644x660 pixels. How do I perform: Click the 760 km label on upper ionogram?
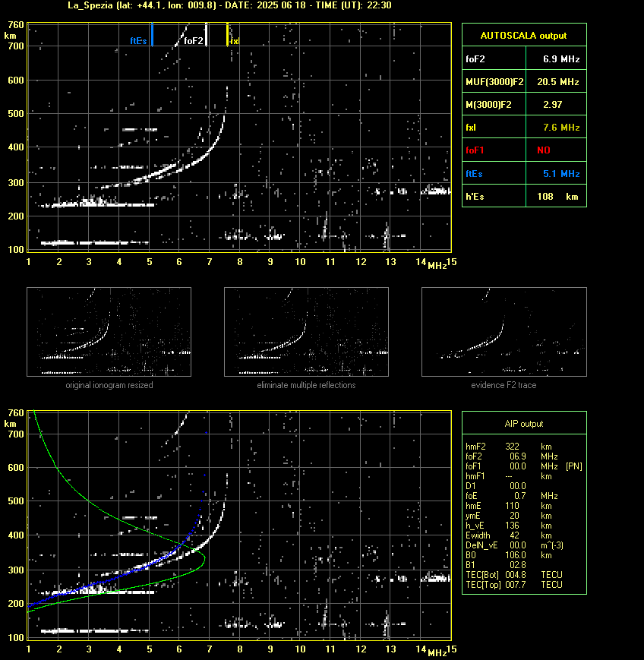[x=16, y=25]
